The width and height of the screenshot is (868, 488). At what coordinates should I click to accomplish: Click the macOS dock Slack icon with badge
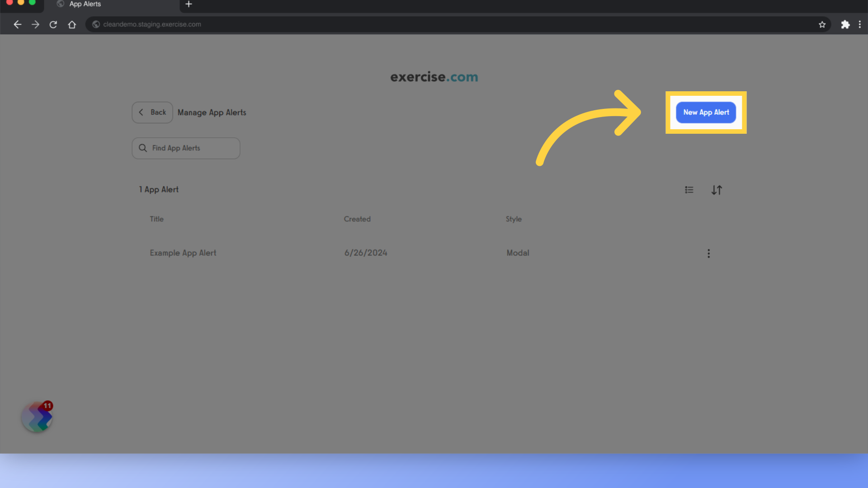pos(37,417)
